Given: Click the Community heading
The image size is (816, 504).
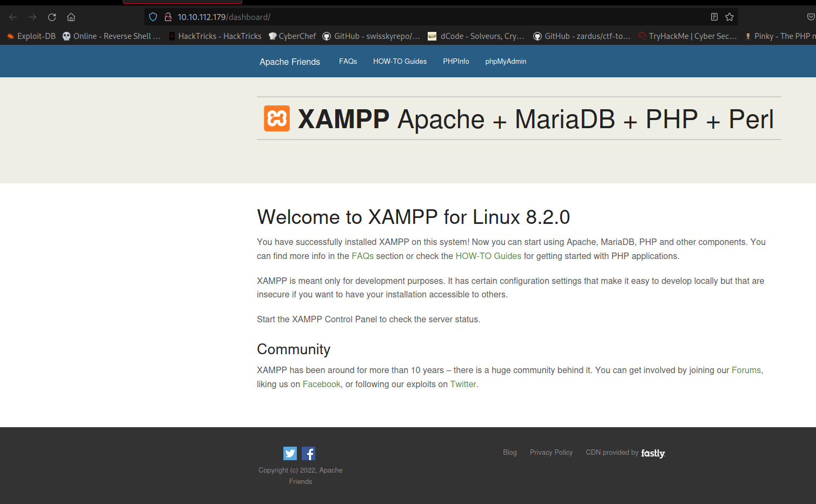Looking at the screenshot, I should pyautogui.click(x=294, y=349).
